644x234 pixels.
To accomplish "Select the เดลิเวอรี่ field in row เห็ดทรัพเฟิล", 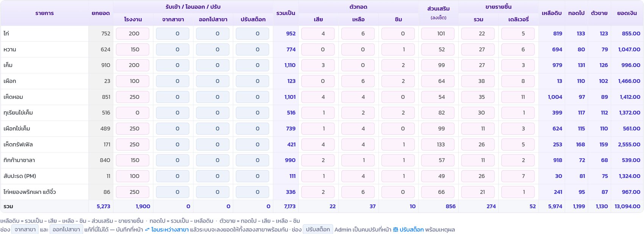I will 518,145.
